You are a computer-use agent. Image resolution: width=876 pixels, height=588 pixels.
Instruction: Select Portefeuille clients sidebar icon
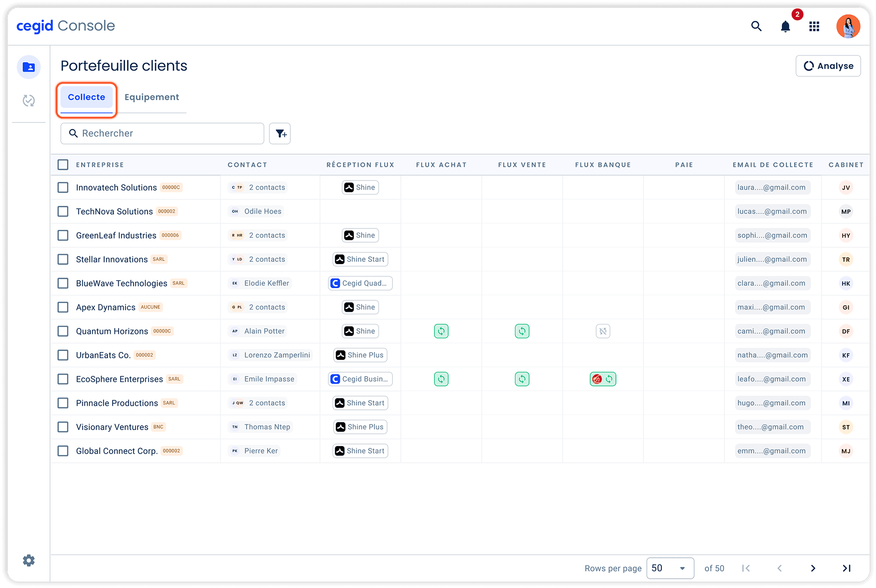pyautogui.click(x=29, y=67)
